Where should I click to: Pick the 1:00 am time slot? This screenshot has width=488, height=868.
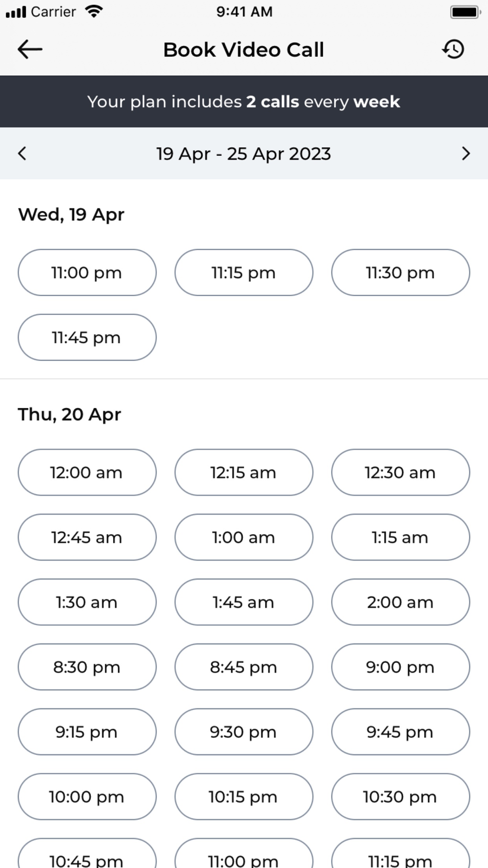click(x=244, y=537)
